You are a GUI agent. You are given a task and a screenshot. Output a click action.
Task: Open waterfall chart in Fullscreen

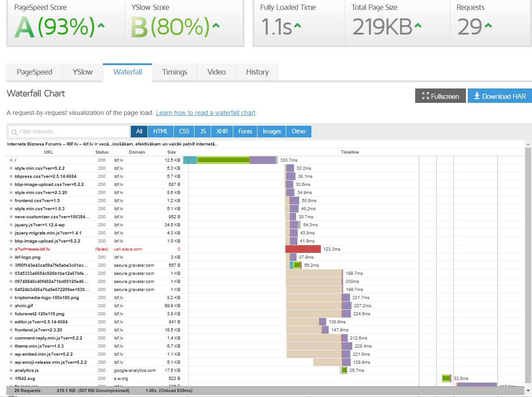[440, 96]
